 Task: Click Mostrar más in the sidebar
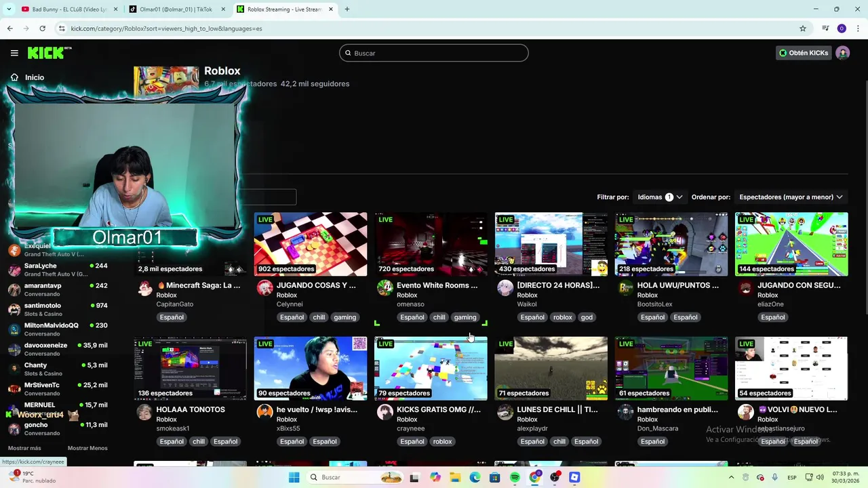click(x=24, y=448)
